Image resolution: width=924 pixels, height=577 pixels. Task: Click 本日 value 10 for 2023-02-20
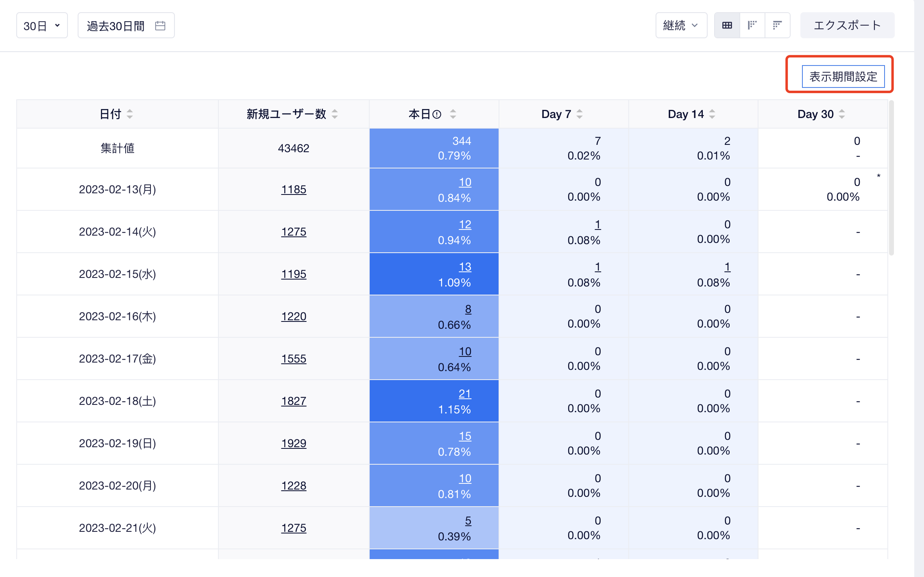[x=465, y=478]
